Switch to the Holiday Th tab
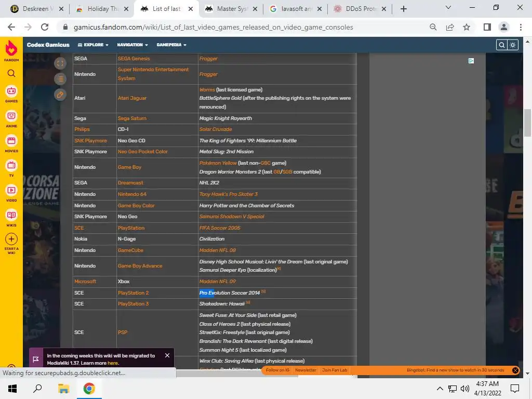Image resolution: width=532 pixels, height=399 pixels. (102, 9)
